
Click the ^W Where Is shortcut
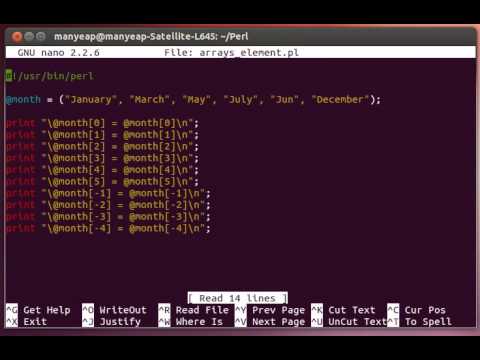click(191, 322)
